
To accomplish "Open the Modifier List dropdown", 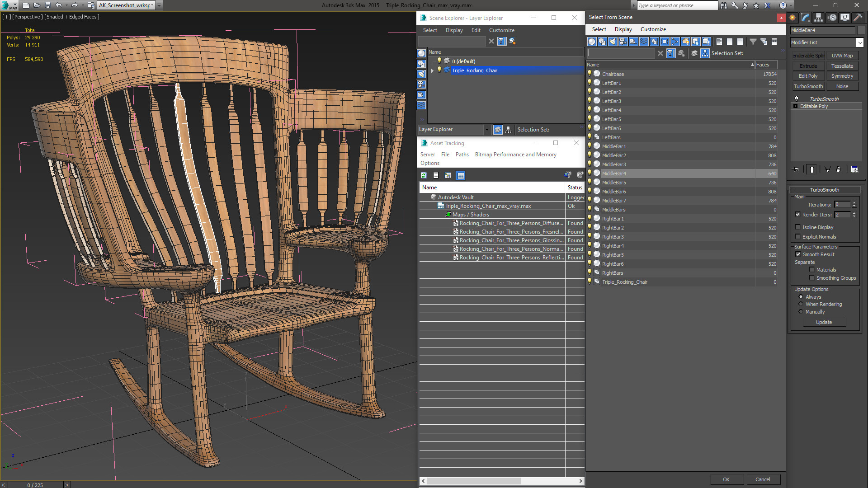I will (x=859, y=42).
